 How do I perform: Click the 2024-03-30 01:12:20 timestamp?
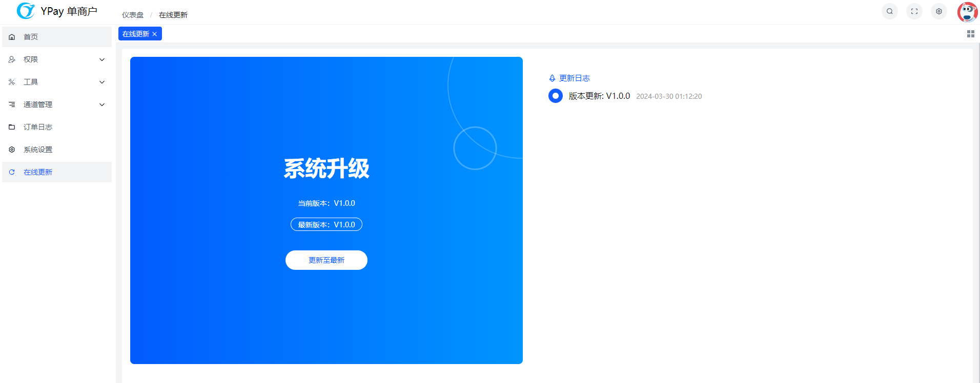point(669,96)
